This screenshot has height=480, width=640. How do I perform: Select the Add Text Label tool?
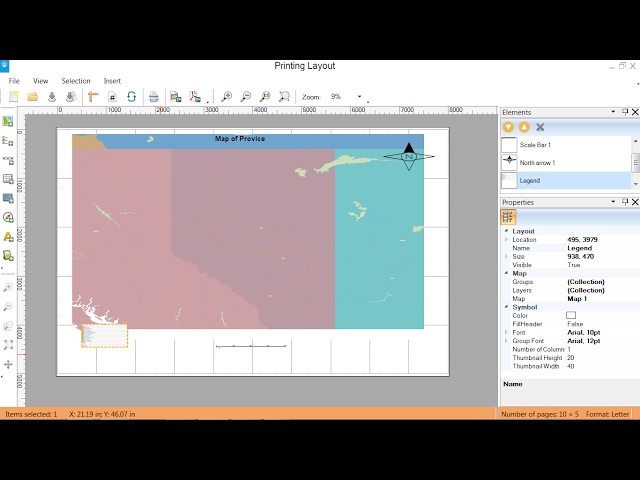tap(8, 237)
